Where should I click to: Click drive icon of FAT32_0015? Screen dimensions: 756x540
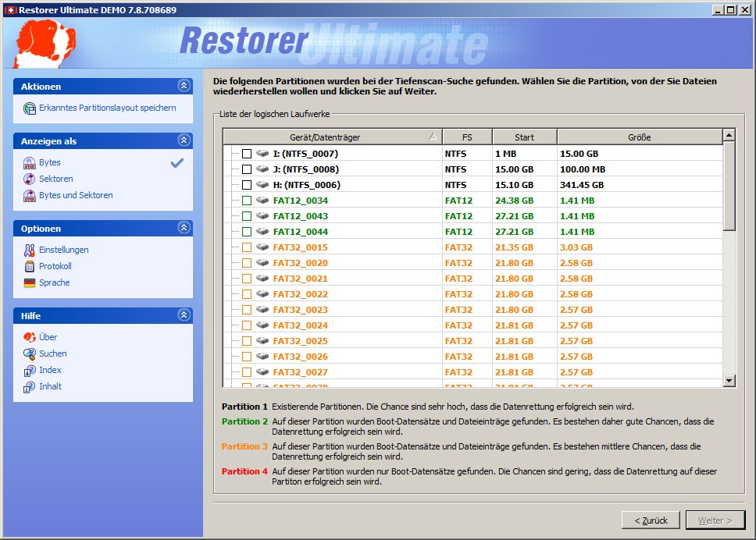(262, 247)
